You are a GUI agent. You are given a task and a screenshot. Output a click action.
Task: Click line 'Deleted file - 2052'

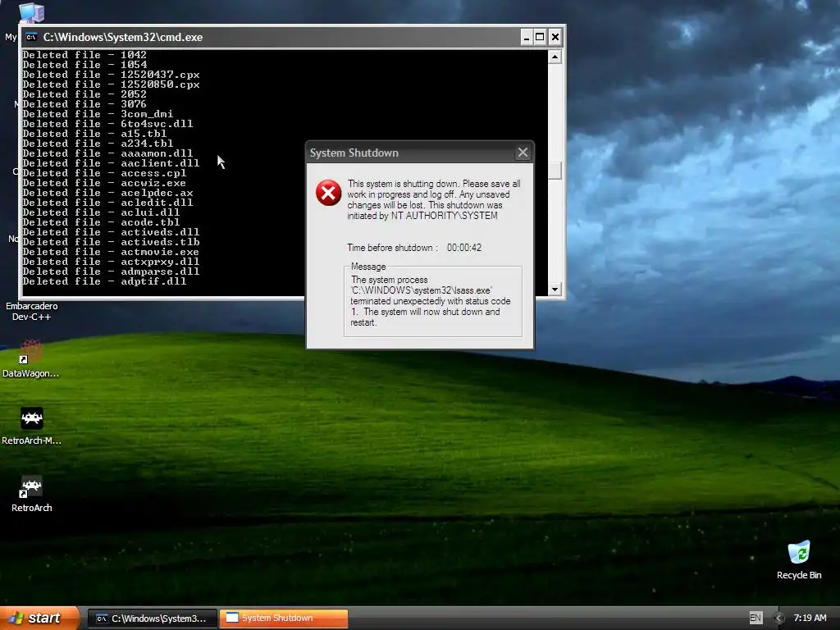(84, 94)
